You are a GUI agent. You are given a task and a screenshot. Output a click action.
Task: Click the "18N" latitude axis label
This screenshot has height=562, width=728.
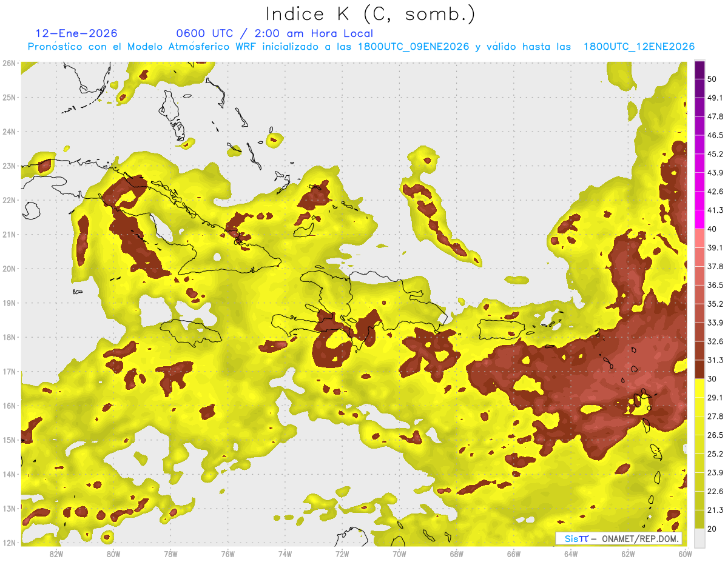pos(8,337)
